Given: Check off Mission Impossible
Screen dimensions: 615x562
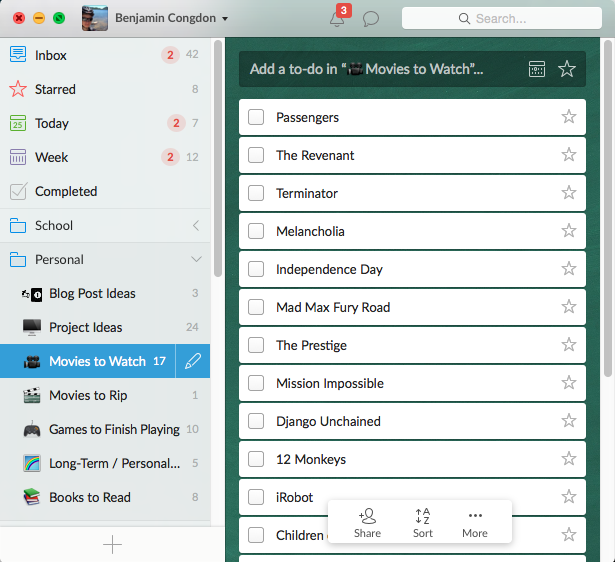Looking at the screenshot, I should click(x=256, y=383).
